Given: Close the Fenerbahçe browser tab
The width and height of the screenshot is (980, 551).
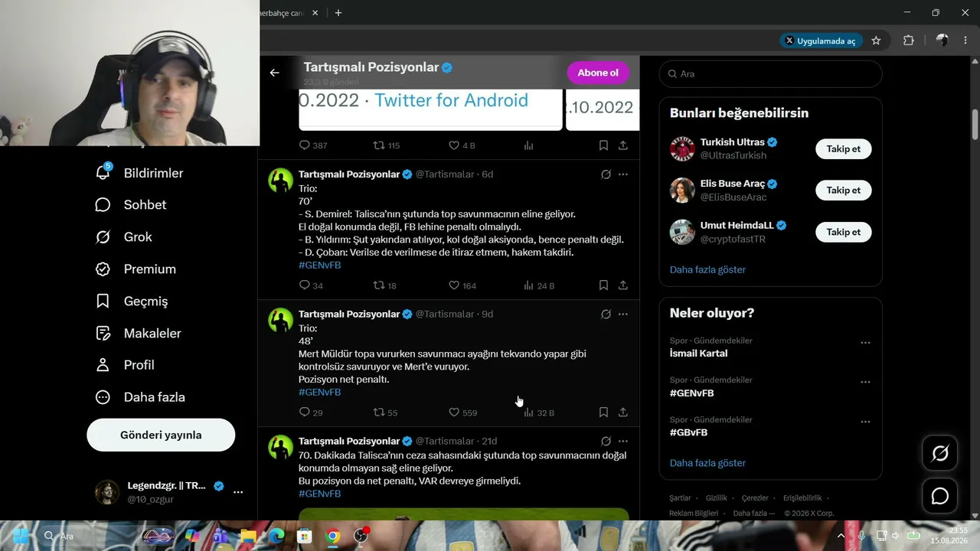Looking at the screenshot, I should (x=313, y=13).
